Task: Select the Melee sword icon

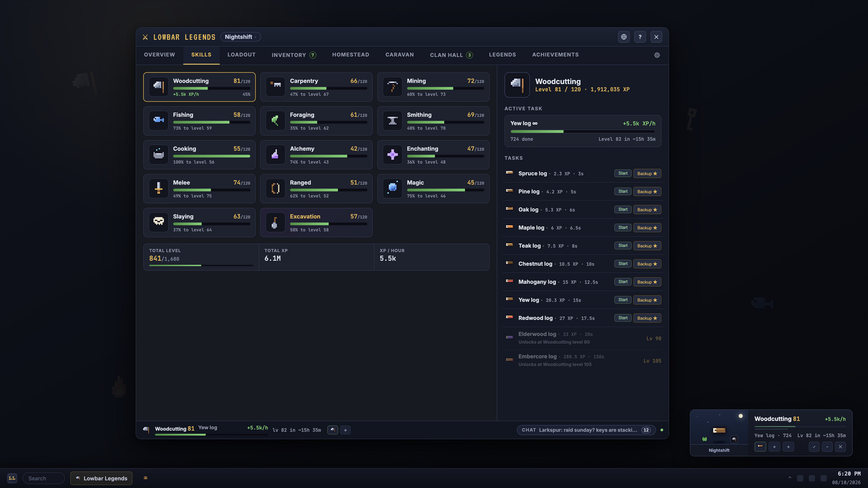Action: 159,188
